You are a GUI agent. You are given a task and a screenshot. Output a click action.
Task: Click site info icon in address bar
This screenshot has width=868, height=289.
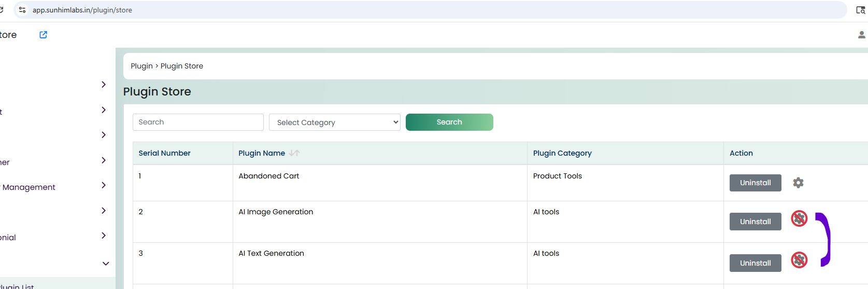click(x=22, y=10)
